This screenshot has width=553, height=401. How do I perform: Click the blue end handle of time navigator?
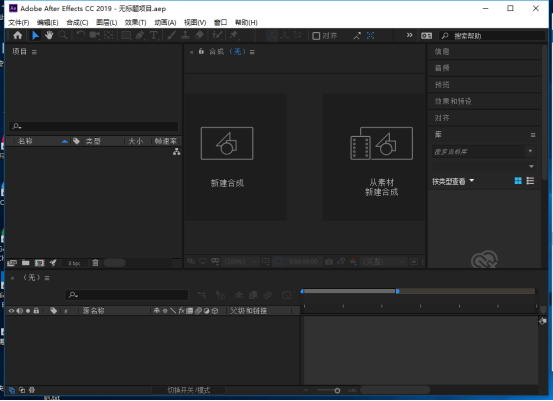tap(397, 291)
